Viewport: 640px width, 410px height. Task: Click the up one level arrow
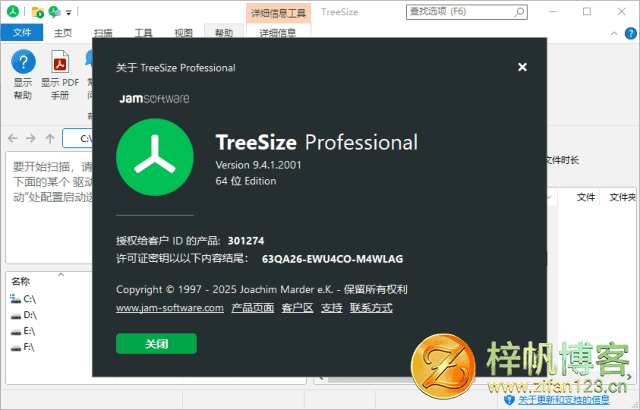[50, 138]
